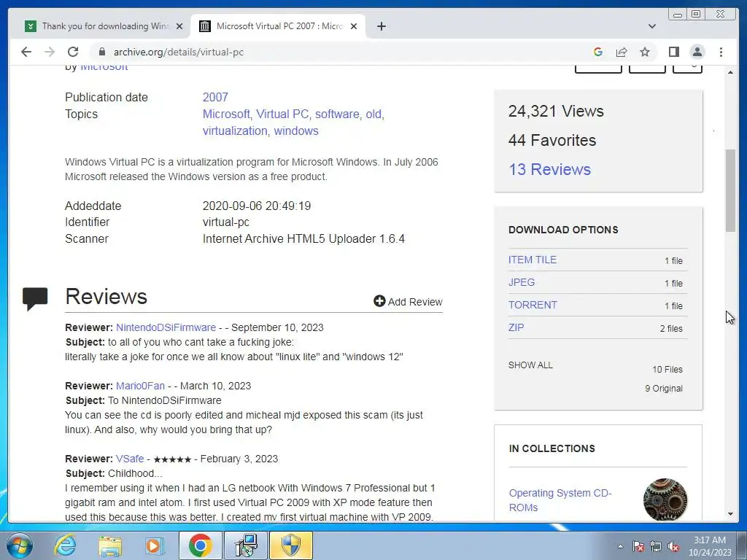Close the Microsoft Virtual PC 2007 tab
This screenshot has height=560, width=747.
354,26
